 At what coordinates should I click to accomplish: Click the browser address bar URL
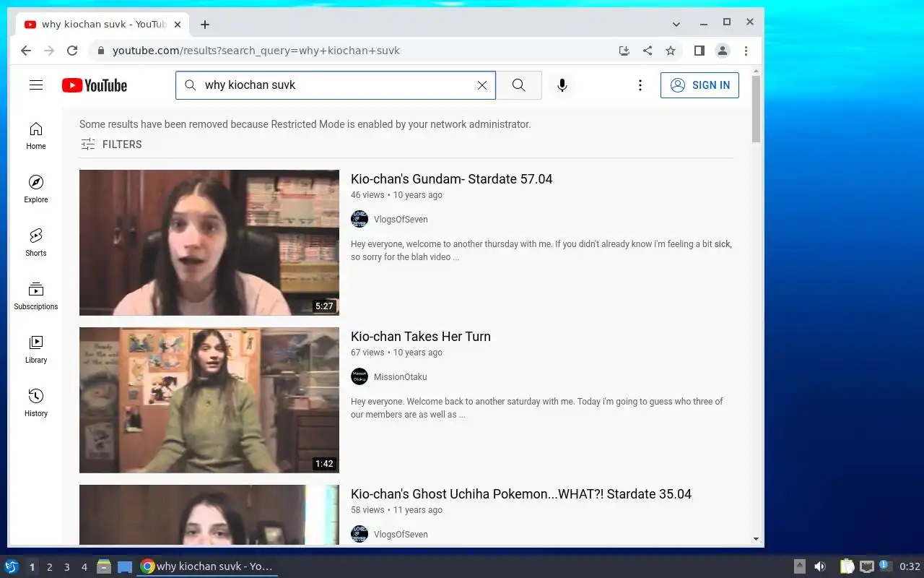256,51
